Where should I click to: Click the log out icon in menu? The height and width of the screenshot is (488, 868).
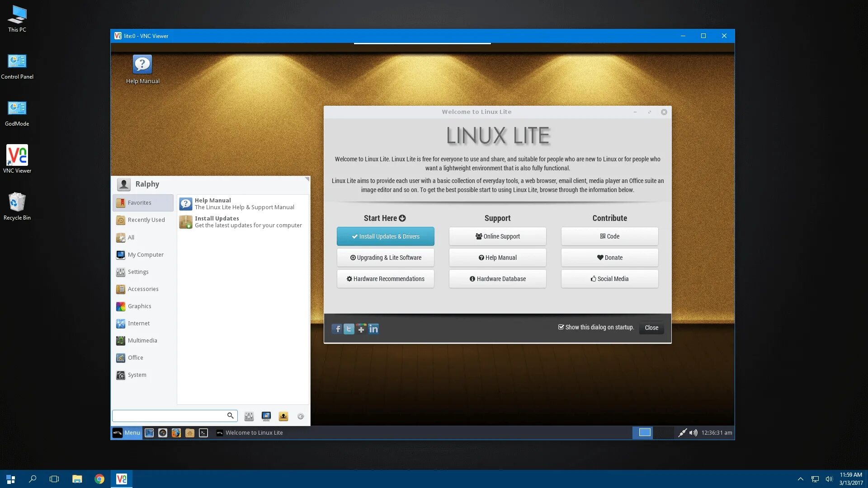[301, 416]
